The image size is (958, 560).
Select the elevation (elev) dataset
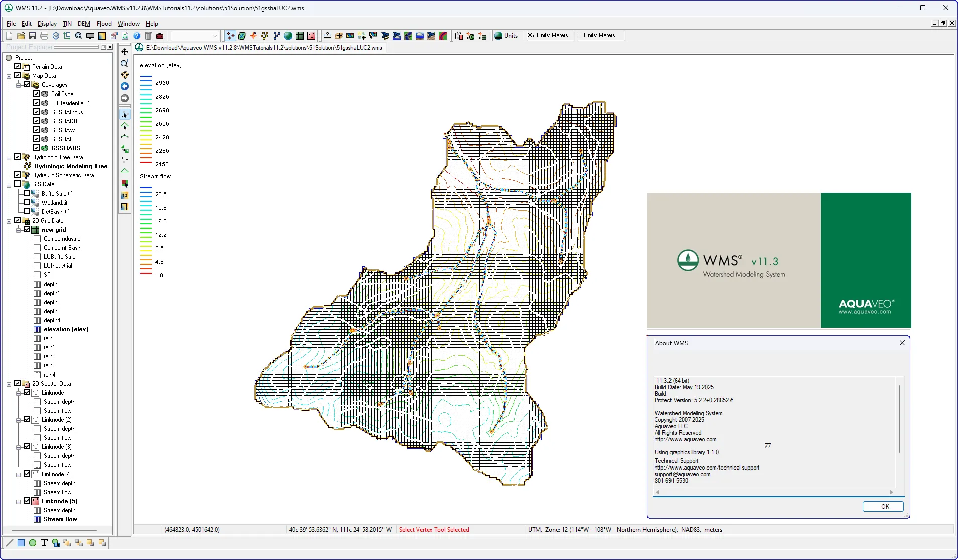(66, 329)
